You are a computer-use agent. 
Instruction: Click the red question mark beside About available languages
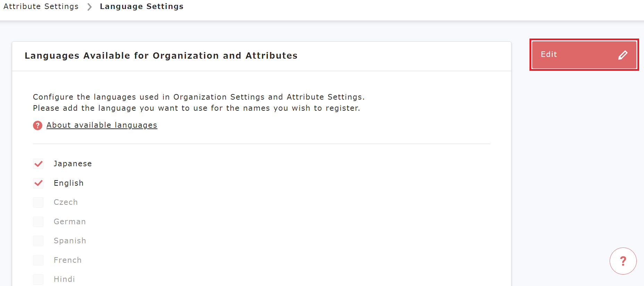coord(37,125)
